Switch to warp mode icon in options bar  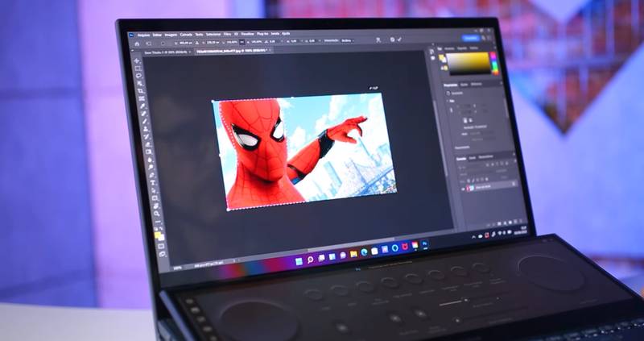(378, 40)
